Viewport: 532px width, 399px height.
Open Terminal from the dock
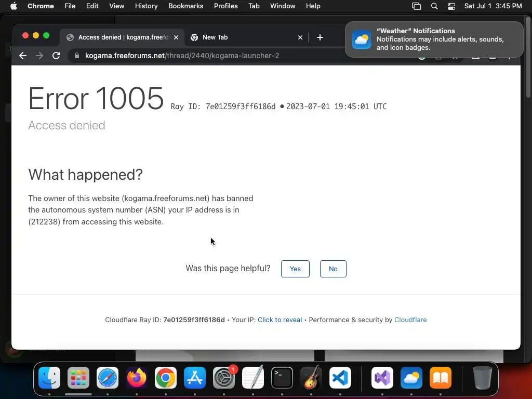pyautogui.click(x=282, y=378)
